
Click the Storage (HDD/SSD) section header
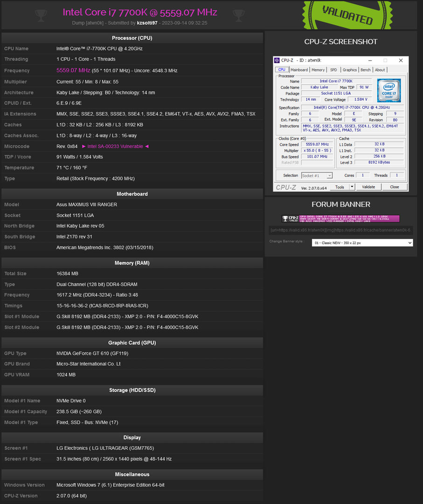click(x=132, y=390)
